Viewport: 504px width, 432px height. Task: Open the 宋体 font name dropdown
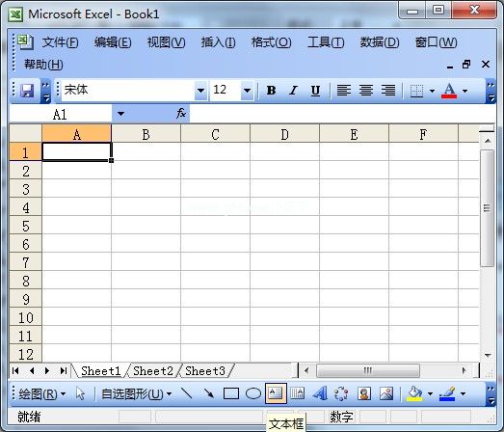point(200,91)
